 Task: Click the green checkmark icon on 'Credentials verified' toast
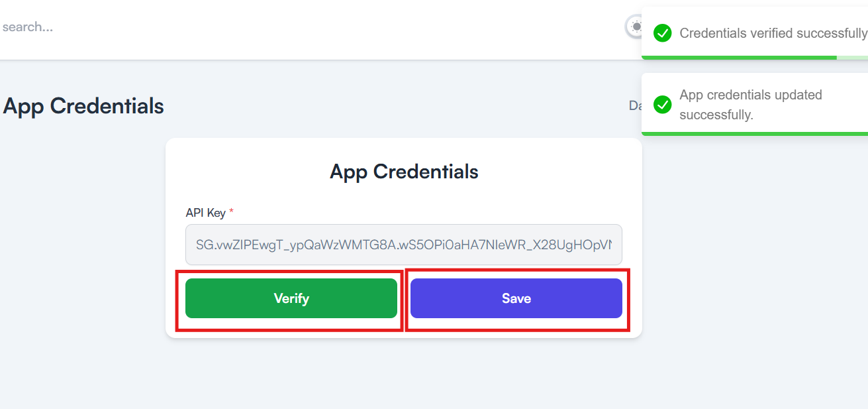(663, 33)
